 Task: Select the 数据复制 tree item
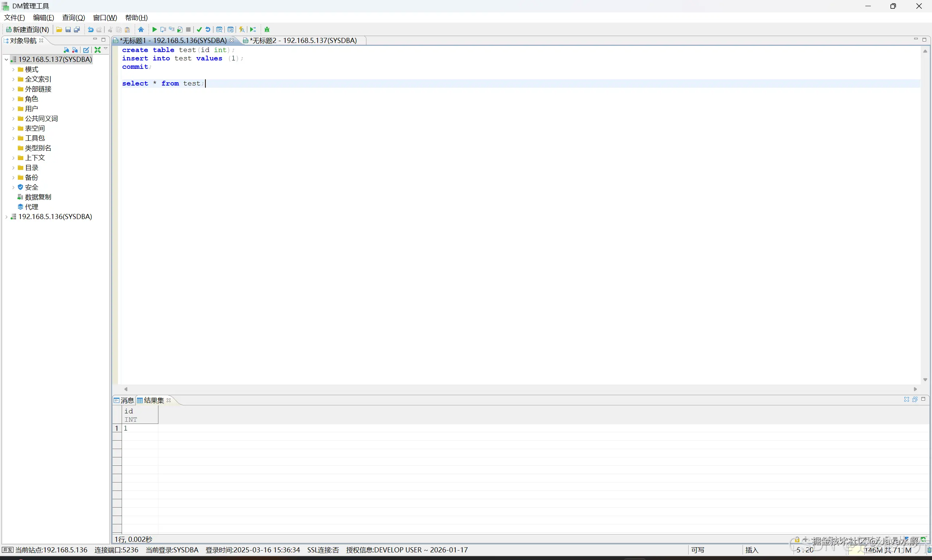click(38, 197)
